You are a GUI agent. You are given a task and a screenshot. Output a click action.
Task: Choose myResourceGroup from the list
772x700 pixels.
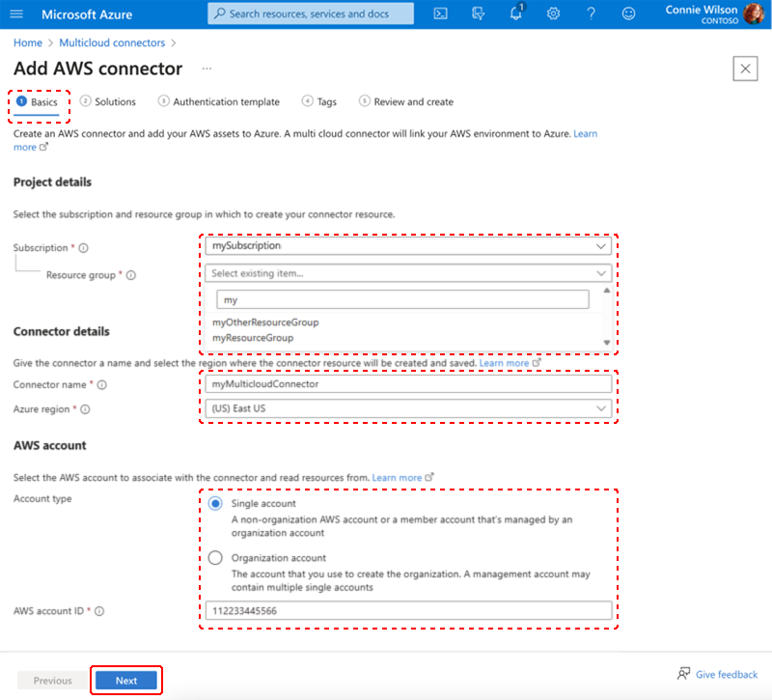pyautogui.click(x=253, y=338)
